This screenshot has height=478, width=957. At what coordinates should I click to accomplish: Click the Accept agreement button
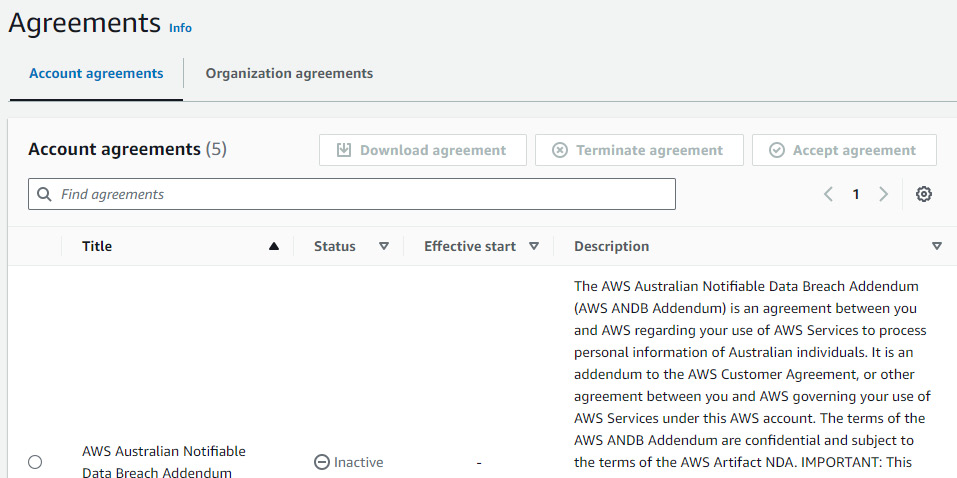[x=844, y=150]
